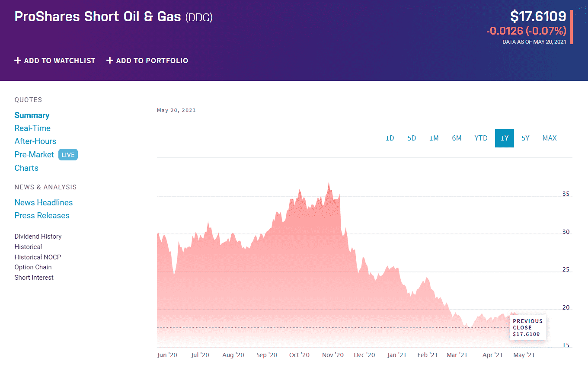This screenshot has height=377, width=588.
Task: Click the plus icon beside Add to Portfolio
Action: (x=110, y=61)
